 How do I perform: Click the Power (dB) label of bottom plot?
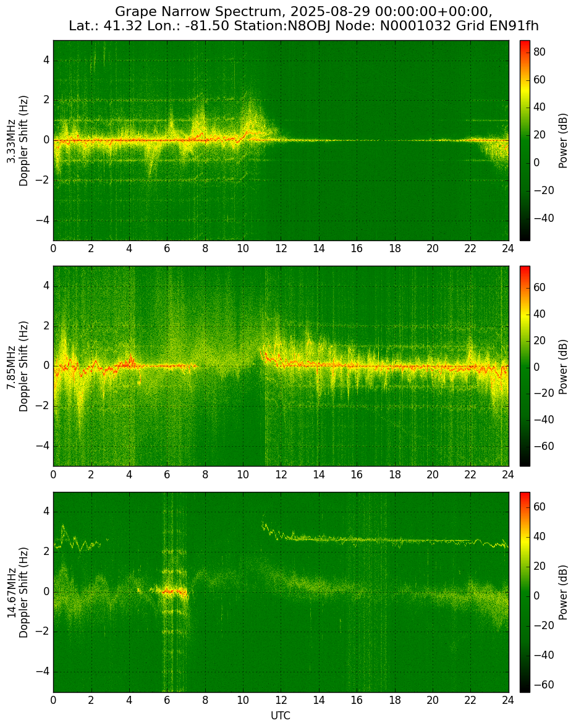point(562,592)
